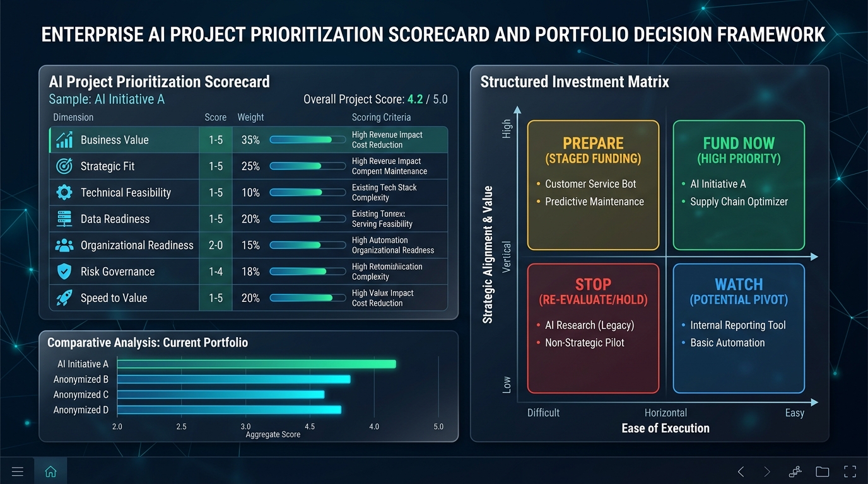Click the Risk Governance shield icon
This screenshot has height=484, width=868.
[64, 272]
